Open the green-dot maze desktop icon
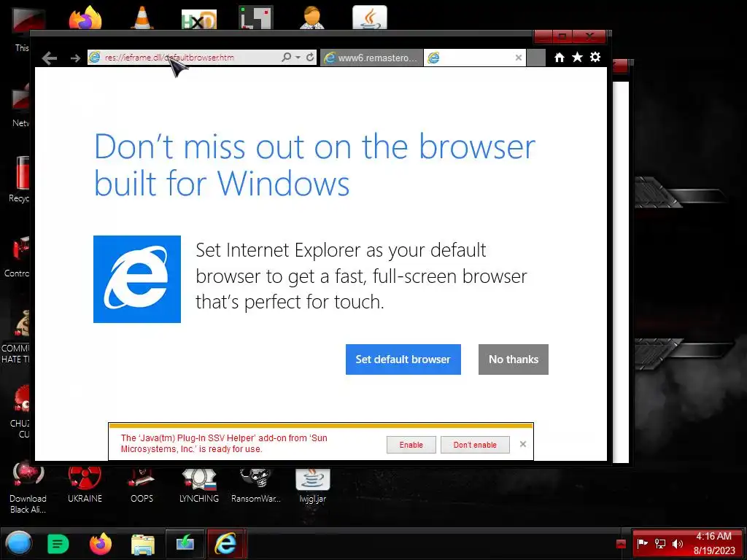The width and height of the screenshot is (747, 560). (256, 17)
